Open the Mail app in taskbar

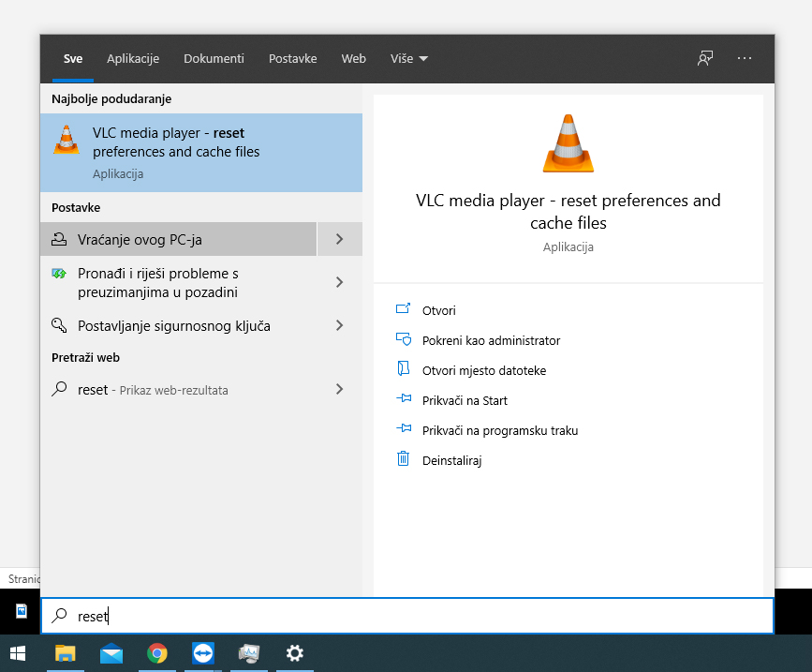111,653
